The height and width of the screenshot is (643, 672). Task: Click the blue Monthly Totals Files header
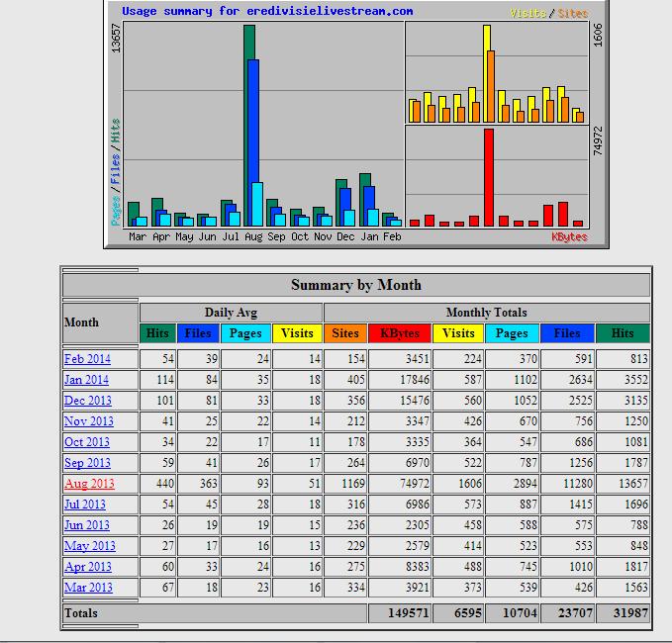(567, 333)
